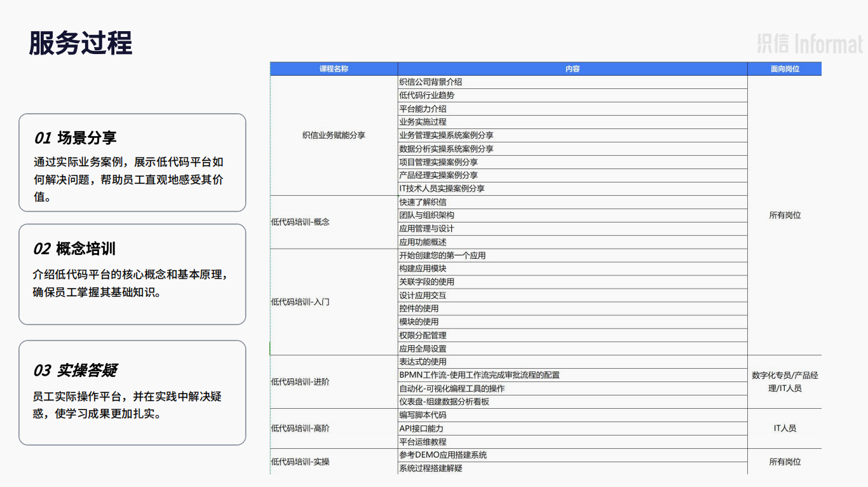
Task: Click the "应用管理与设计" row
Action: coord(573,229)
